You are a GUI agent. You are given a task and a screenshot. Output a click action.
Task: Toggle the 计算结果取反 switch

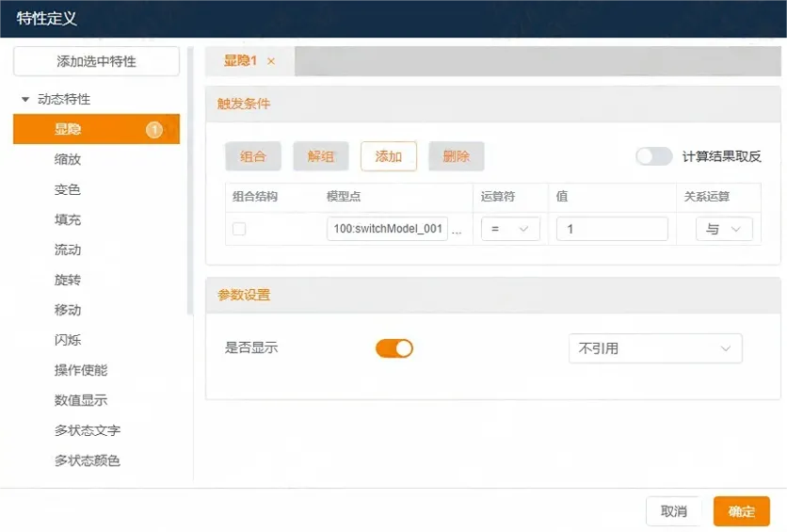(x=653, y=156)
